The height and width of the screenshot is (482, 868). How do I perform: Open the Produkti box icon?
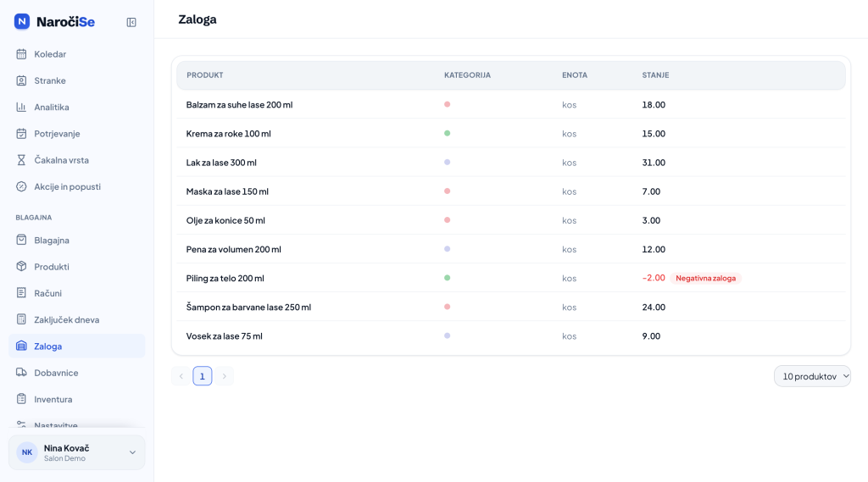coord(21,266)
